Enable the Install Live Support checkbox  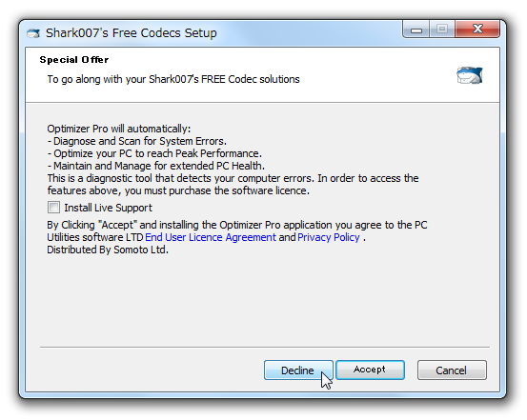[x=53, y=208]
